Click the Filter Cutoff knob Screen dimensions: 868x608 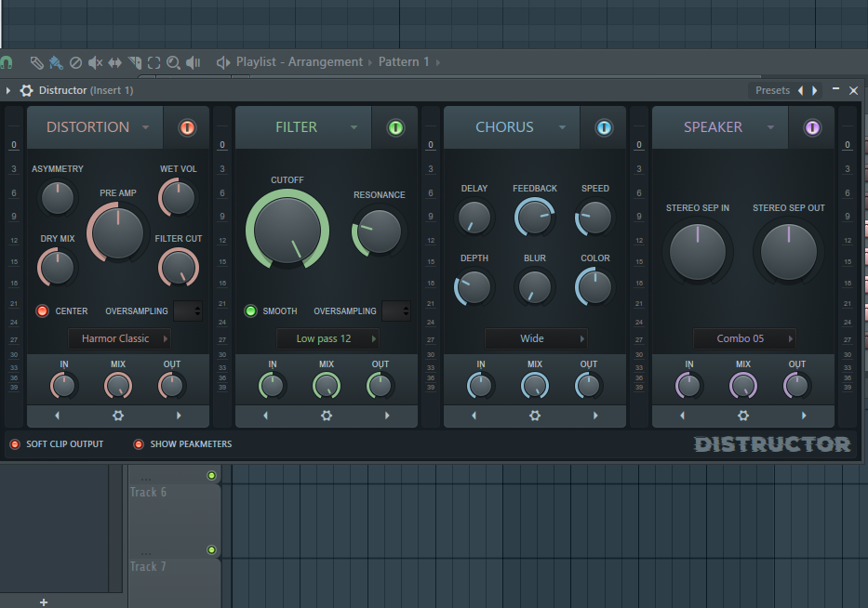pos(287,229)
